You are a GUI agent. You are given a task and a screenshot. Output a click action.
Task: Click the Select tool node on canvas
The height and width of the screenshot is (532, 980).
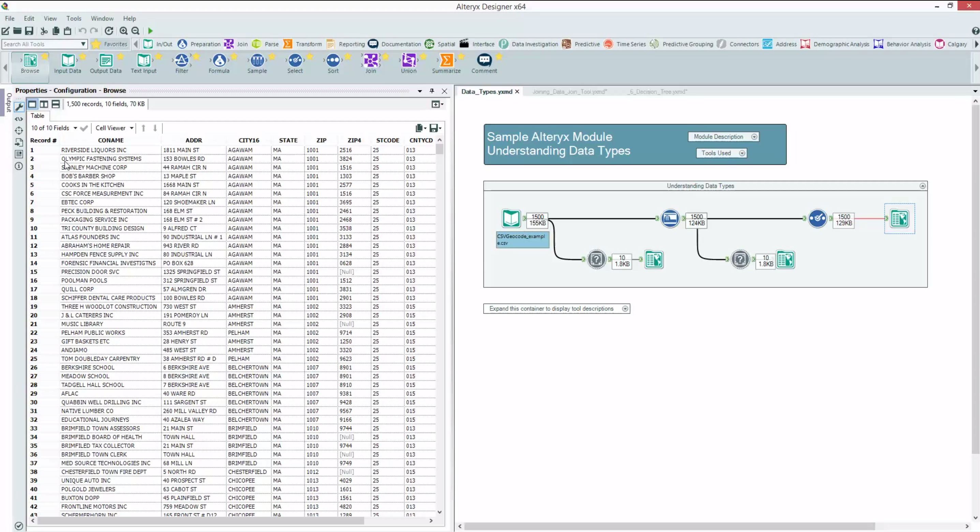817,219
